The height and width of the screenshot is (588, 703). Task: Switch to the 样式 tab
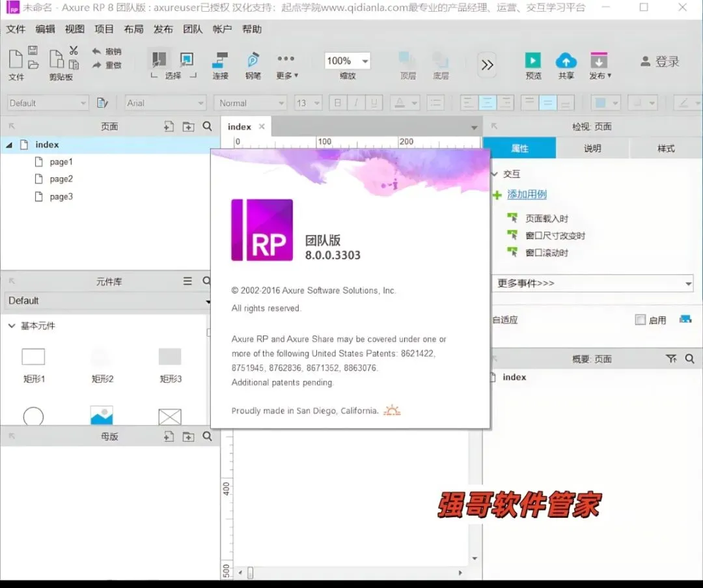pos(666,148)
